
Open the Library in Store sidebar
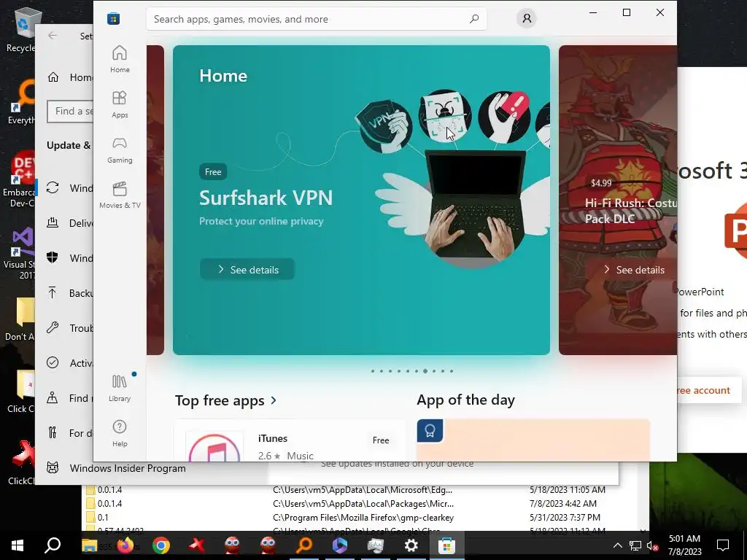coord(120,388)
